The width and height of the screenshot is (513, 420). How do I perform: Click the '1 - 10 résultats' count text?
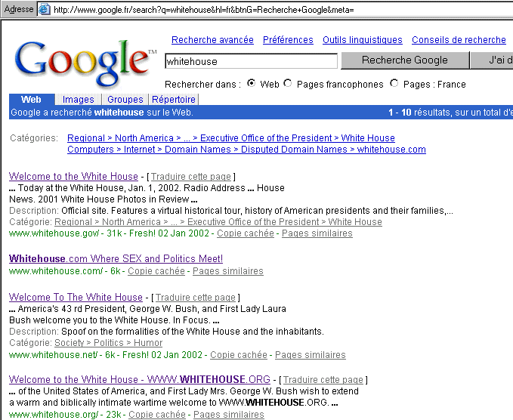[x=450, y=113]
